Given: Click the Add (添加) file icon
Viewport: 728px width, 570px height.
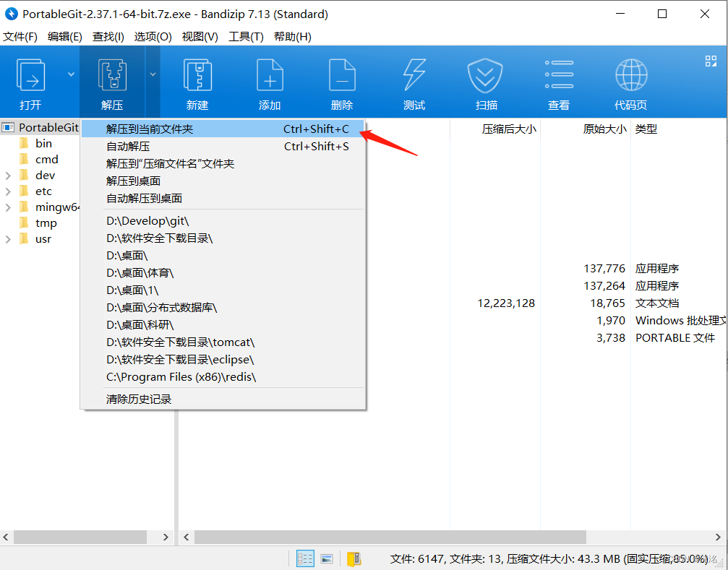Looking at the screenshot, I should click(x=270, y=75).
